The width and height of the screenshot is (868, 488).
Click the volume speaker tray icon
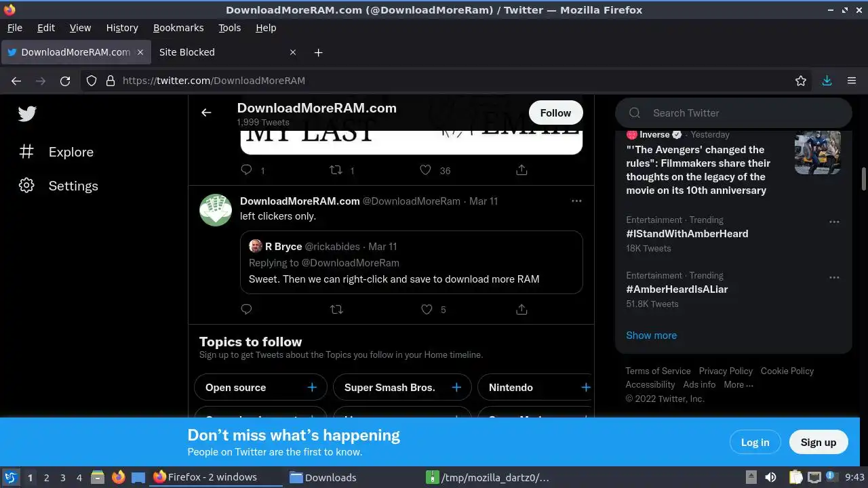click(x=770, y=478)
